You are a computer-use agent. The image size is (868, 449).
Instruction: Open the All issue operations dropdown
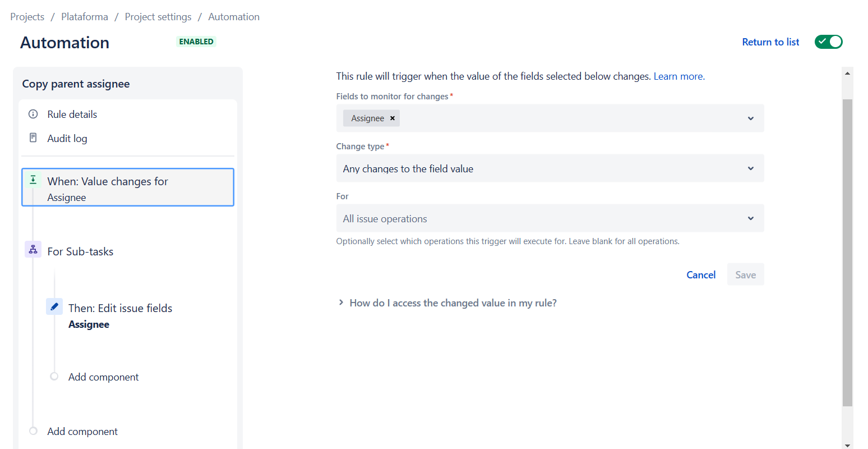click(x=550, y=218)
